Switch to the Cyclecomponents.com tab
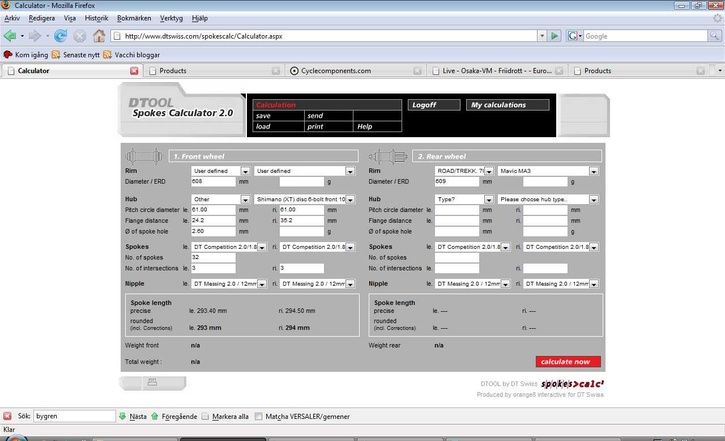This screenshot has width=725, height=441. 355,71
